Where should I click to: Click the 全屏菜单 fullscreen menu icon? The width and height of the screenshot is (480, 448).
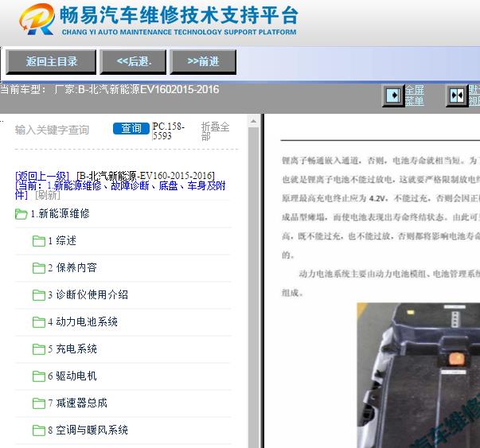tap(393, 95)
